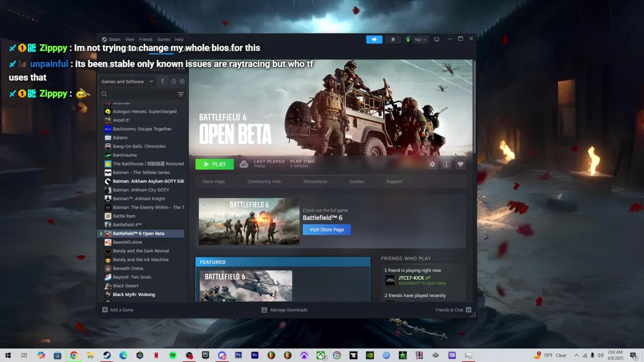Open the naz account dropdown

(x=417, y=39)
